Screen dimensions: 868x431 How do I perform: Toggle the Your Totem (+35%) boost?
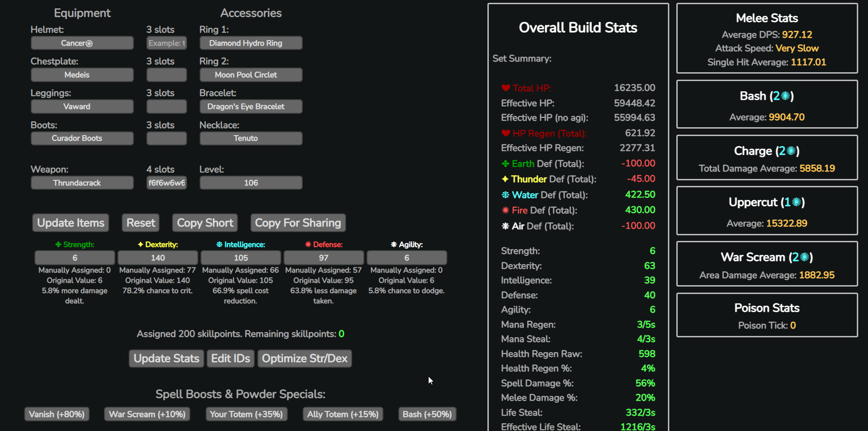[246, 414]
